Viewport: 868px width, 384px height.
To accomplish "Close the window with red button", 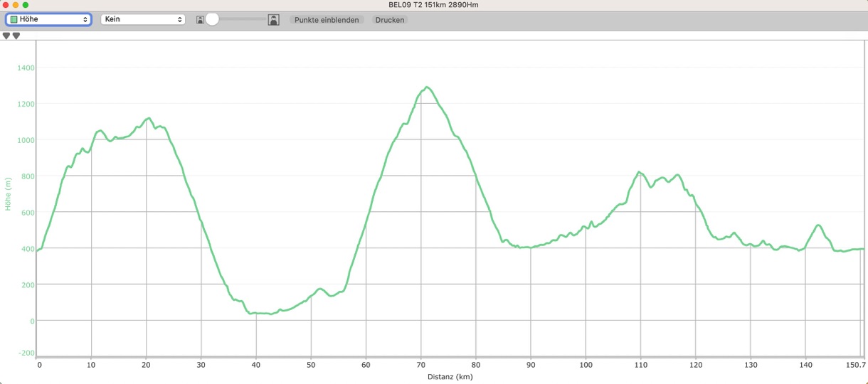I will pos(6,5).
